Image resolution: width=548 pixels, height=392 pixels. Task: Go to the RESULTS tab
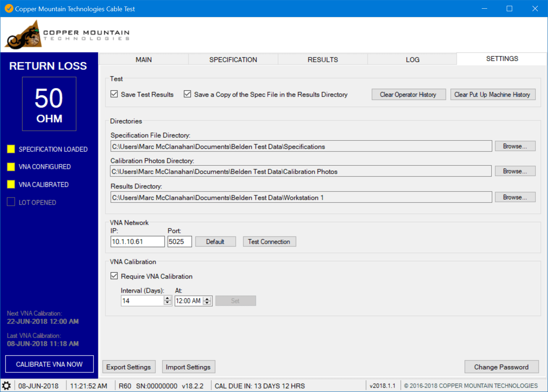[x=323, y=60]
